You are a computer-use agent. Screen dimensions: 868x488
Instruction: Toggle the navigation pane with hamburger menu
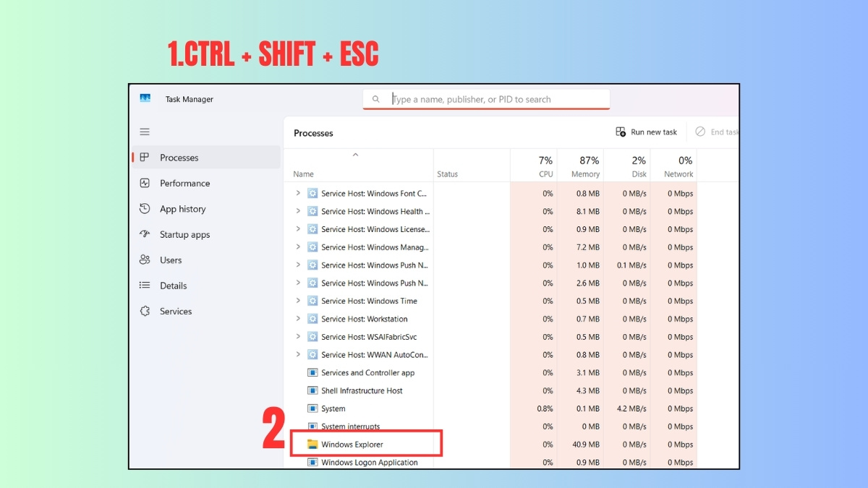click(145, 132)
